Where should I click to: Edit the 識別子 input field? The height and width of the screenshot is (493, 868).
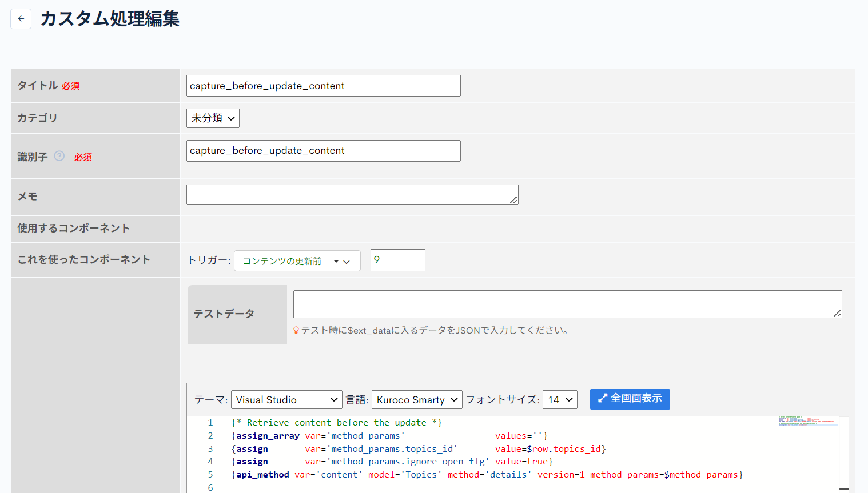(323, 151)
